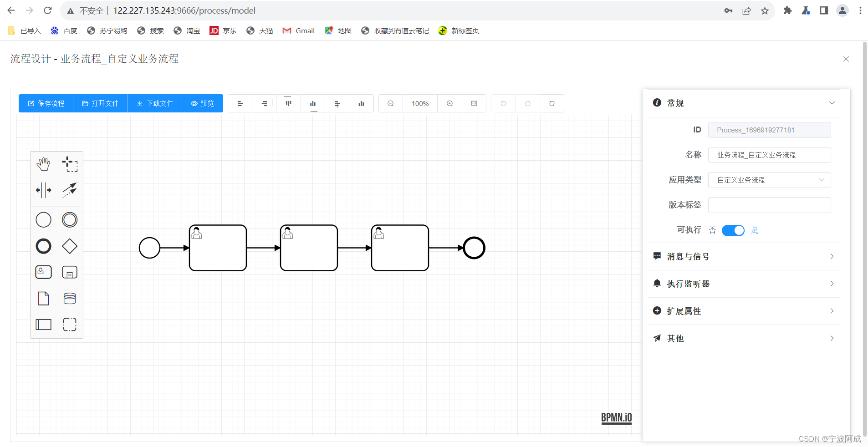Viewport: 868px width, 447px height.
Task: Click the 100% zoom level display
Action: click(420, 104)
